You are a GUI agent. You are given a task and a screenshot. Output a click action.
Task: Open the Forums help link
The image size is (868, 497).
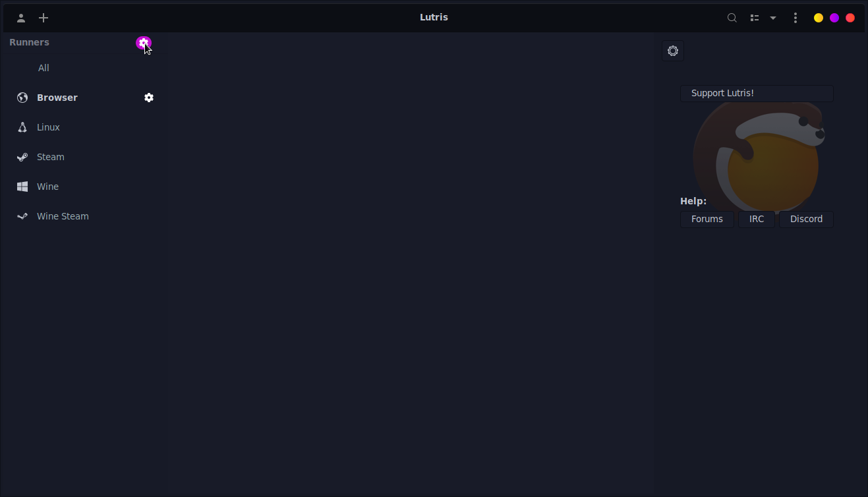click(x=707, y=219)
